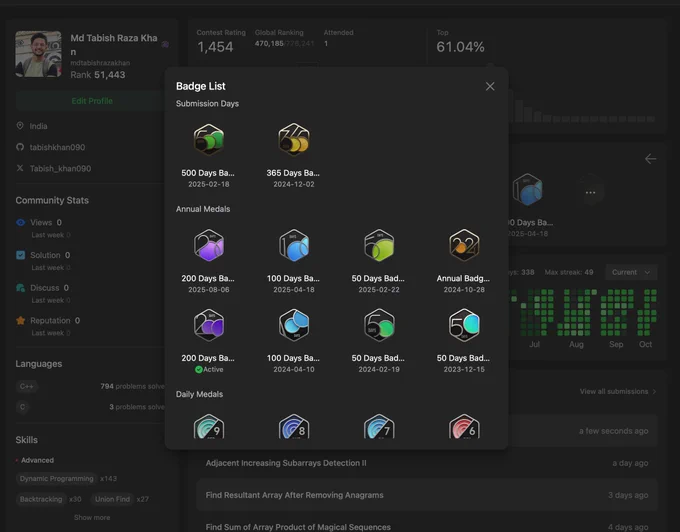The image size is (680, 532).
Task: Click the Discuss stats icon
Action: pyautogui.click(x=20, y=288)
